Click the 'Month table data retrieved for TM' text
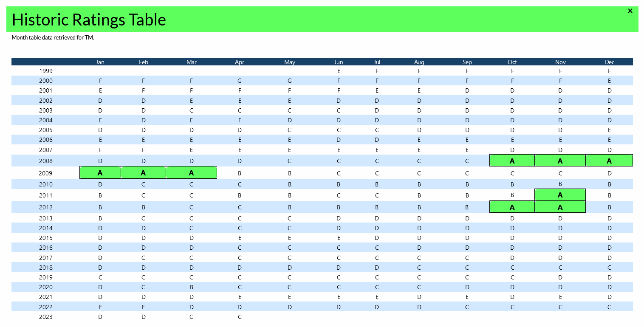This screenshot has width=644, height=327. coord(53,38)
